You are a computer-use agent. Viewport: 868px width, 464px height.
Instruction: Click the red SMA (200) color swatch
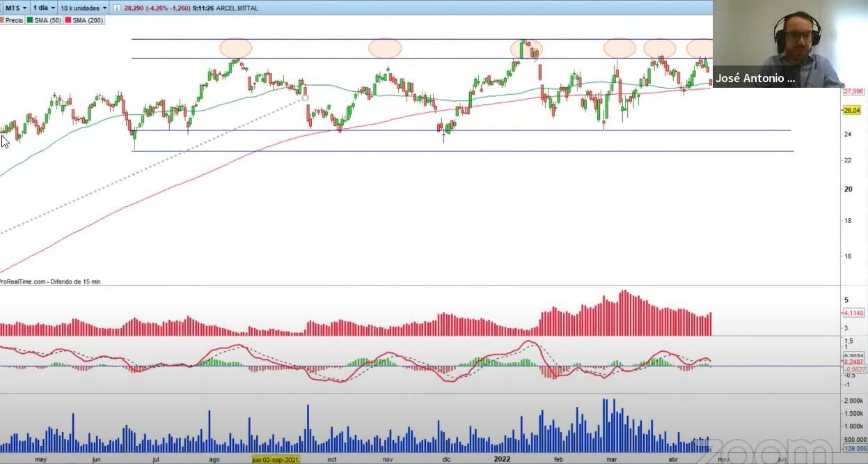(68, 20)
